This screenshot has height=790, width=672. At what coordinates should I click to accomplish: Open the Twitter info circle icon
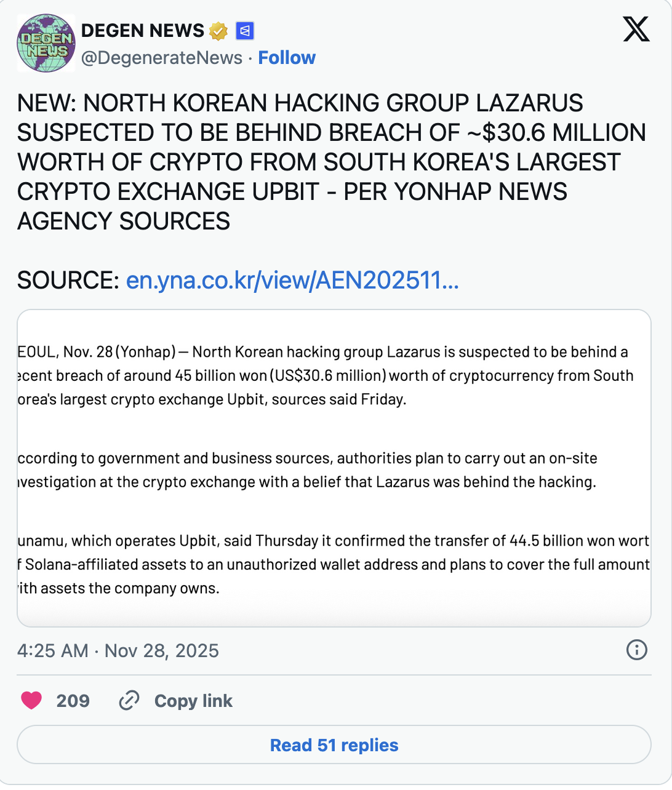636,650
